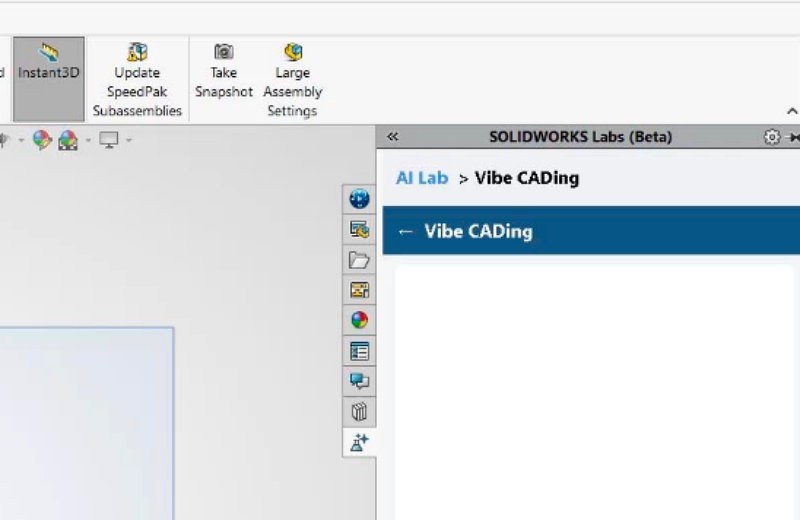Screen dimensions: 800x520
Task: Go back using Vibe CADing arrow
Action: pyautogui.click(x=405, y=232)
